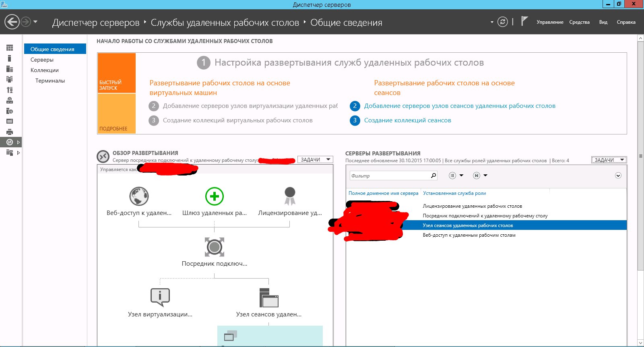Refresh Server Manager view
Image resolution: width=644 pixels, height=347 pixels.
click(503, 22)
